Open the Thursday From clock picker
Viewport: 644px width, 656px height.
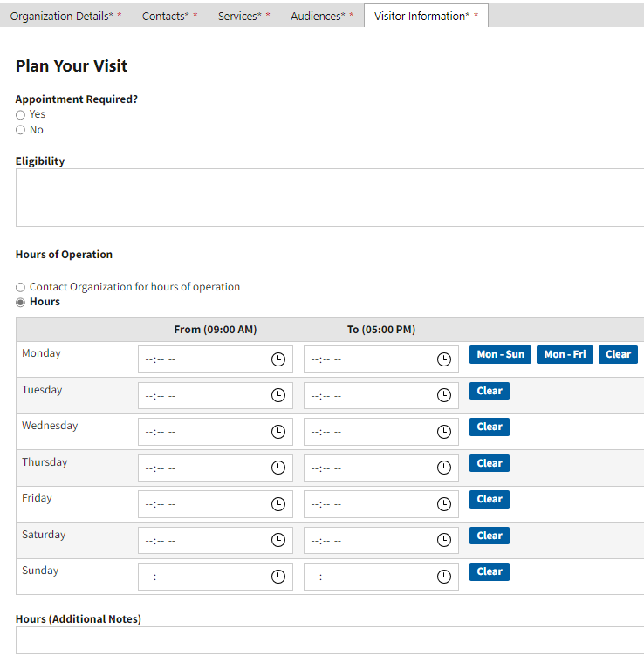click(x=278, y=468)
